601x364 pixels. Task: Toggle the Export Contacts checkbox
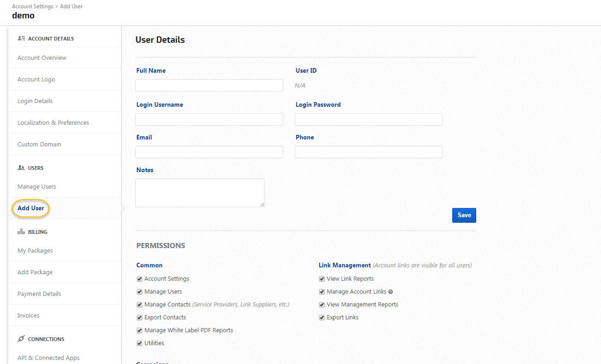(x=140, y=318)
